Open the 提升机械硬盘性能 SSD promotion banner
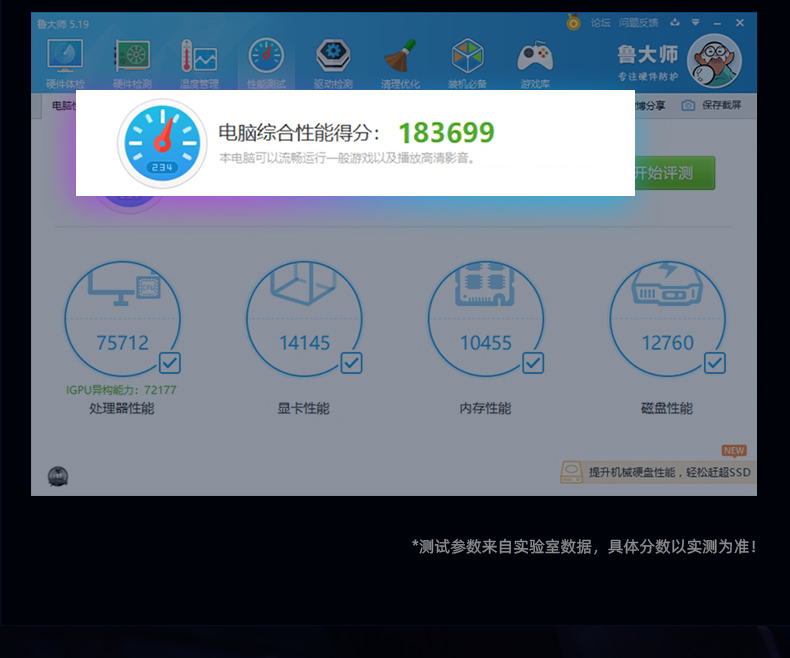The width and height of the screenshot is (790, 658). coord(658,472)
